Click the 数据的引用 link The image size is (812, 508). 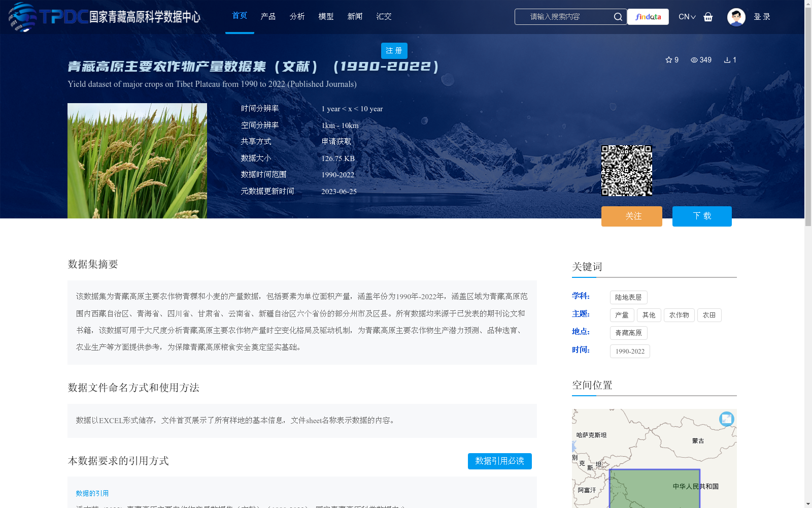click(92, 493)
